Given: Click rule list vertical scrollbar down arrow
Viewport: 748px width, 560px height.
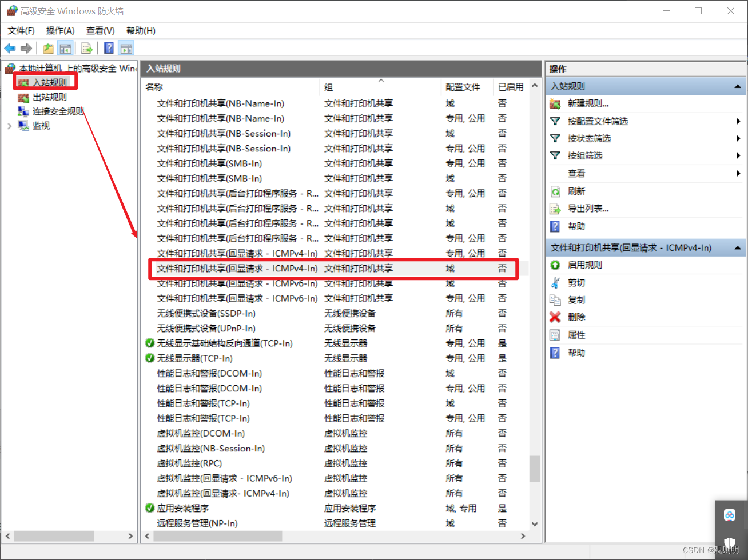Looking at the screenshot, I should [535, 523].
